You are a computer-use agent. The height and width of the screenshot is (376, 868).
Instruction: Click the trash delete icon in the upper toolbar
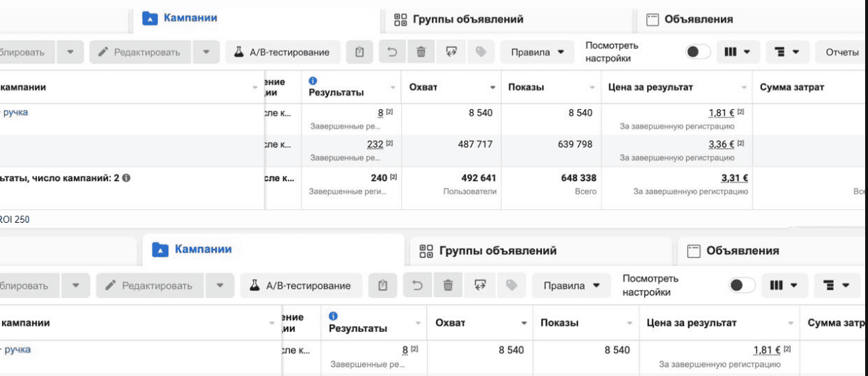(x=421, y=52)
